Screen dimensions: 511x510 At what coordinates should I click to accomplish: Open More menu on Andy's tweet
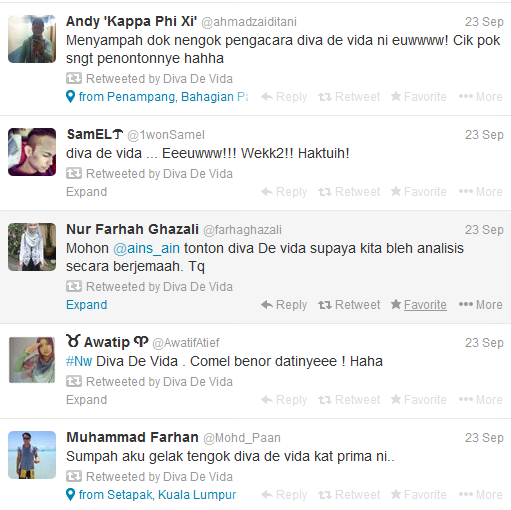click(x=480, y=97)
